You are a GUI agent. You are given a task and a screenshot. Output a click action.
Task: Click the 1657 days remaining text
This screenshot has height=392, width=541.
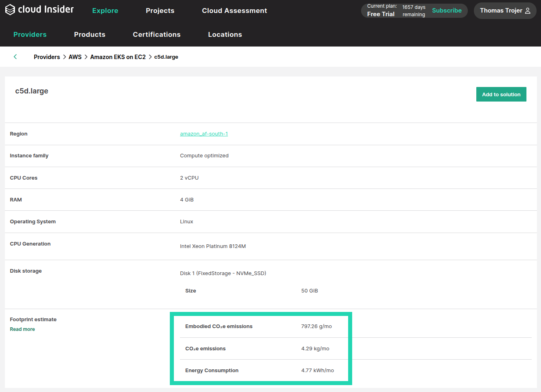414,11
